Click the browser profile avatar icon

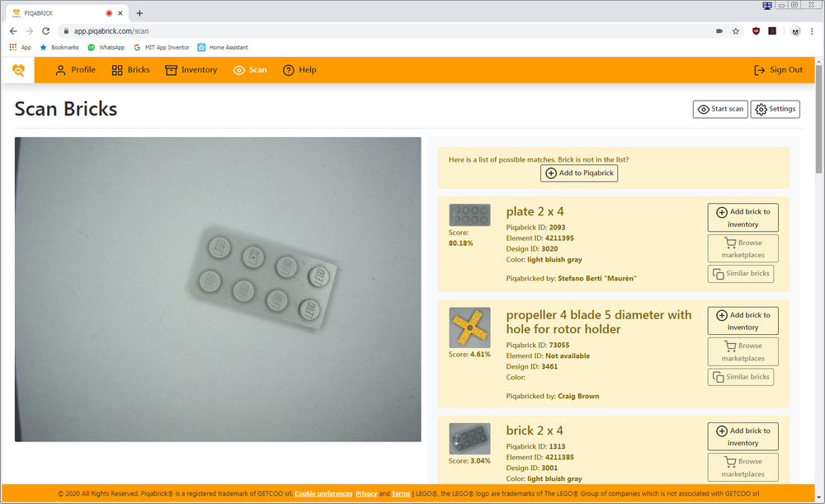[795, 31]
